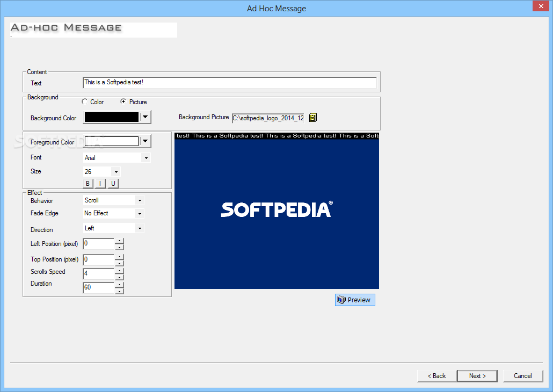Screen dimensions: 553x392
Task: Toggle Underline text formatting button
Action: 113,184
